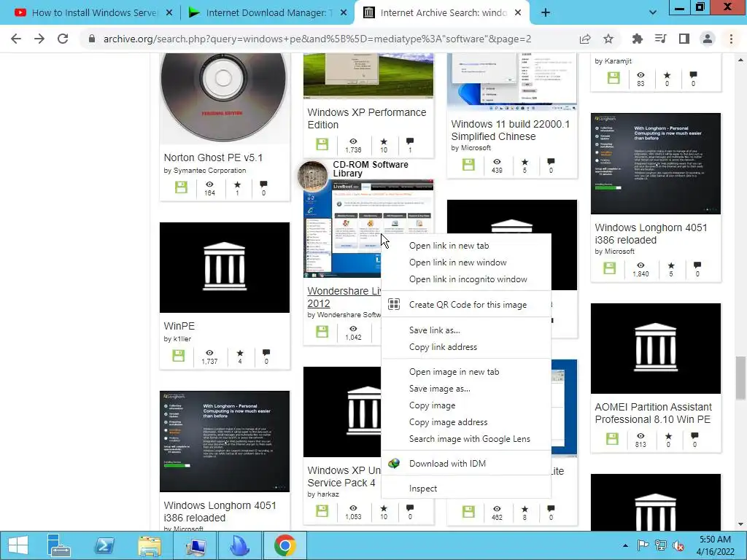Switch to How to Install Windows Server tab
This screenshot has width=747, height=560.
point(94,13)
